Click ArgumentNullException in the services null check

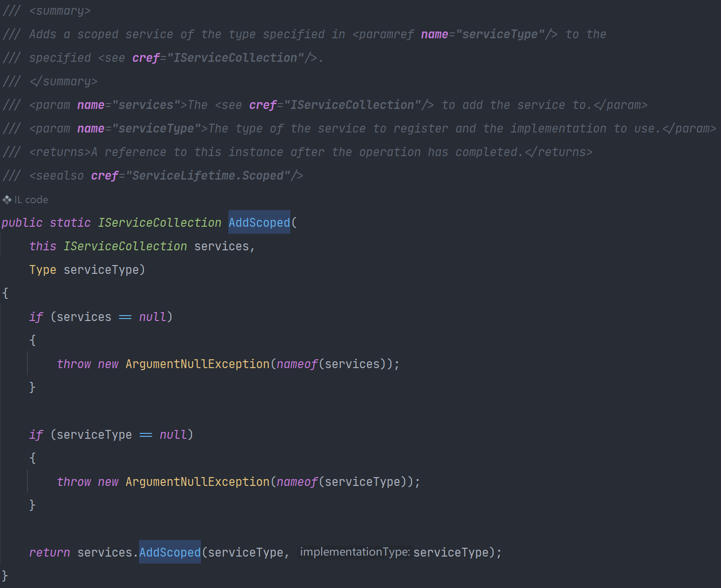[197, 364]
